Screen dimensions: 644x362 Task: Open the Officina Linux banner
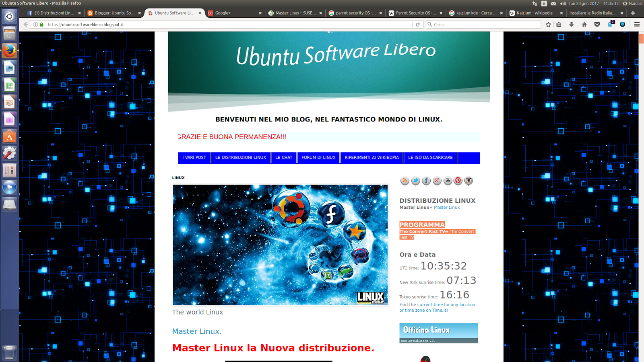coord(439,333)
